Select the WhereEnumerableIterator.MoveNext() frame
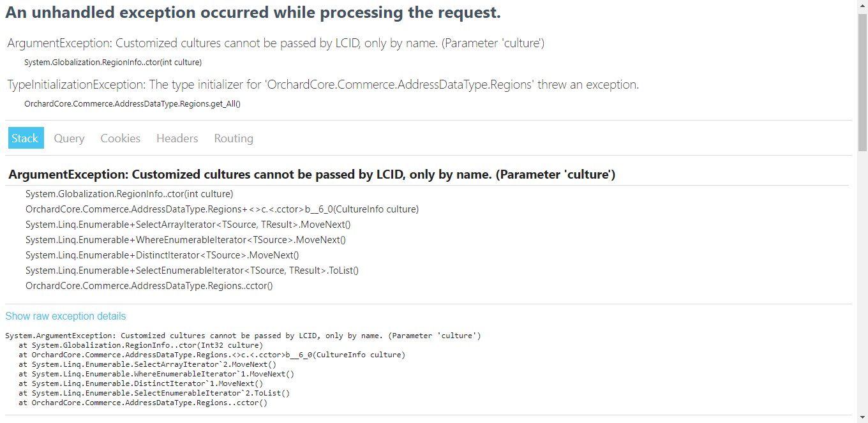The image size is (868, 423). click(185, 239)
